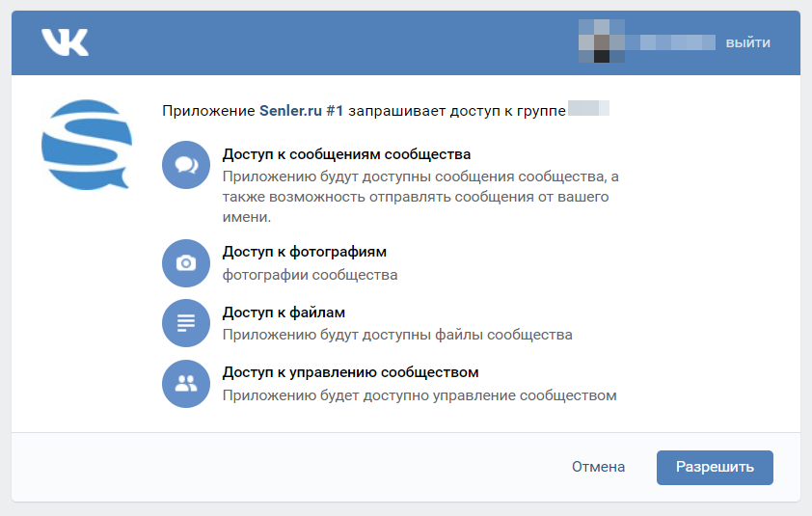Click the files access document icon
The height and width of the screenshot is (516, 812).
point(186,323)
